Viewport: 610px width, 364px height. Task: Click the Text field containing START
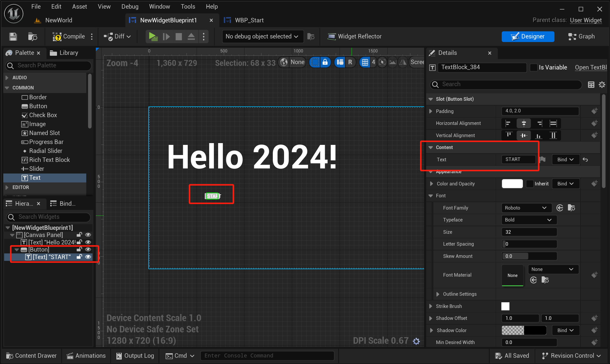click(x=518, y=159)
